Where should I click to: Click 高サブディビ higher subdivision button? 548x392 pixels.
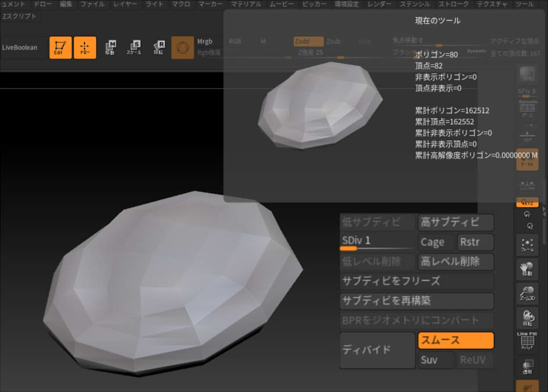click(456, 222)
